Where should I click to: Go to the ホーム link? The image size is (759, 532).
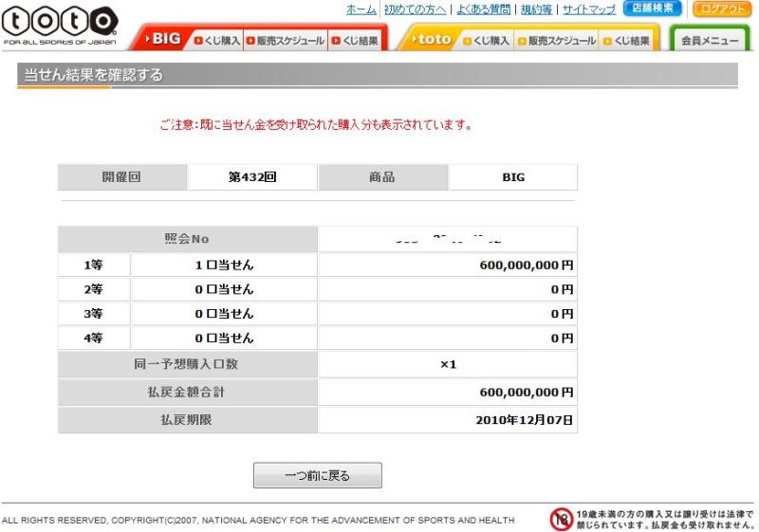(x=361, y=9)
